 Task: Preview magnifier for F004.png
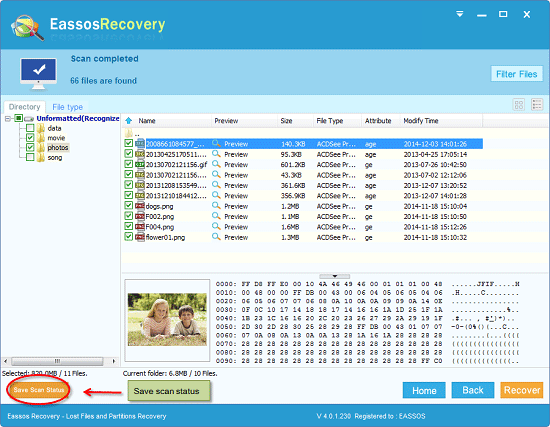216,227
